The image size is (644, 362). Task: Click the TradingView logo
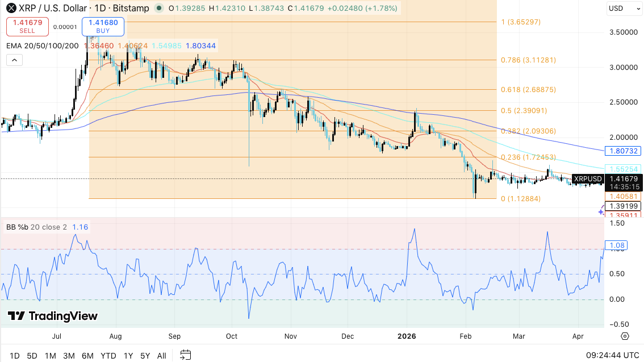53,316
